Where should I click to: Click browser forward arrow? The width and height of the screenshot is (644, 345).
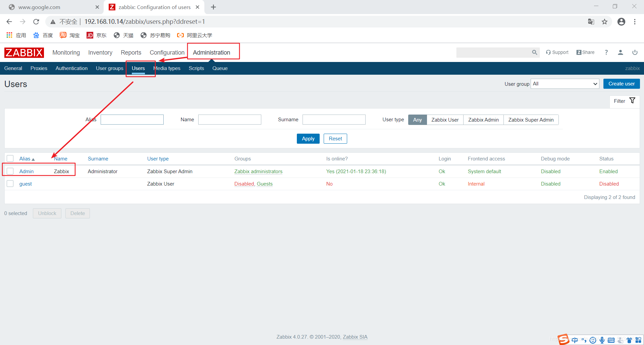coord(23,22)
